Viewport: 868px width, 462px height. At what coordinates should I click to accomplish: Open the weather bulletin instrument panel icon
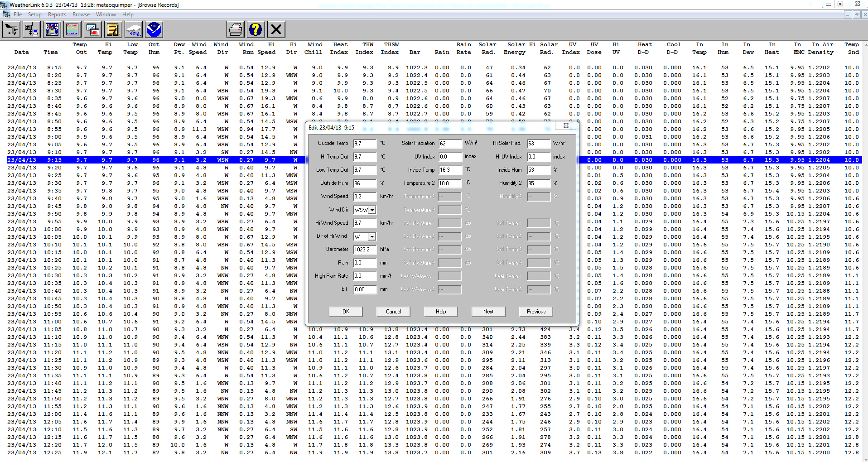click(52, 29)
